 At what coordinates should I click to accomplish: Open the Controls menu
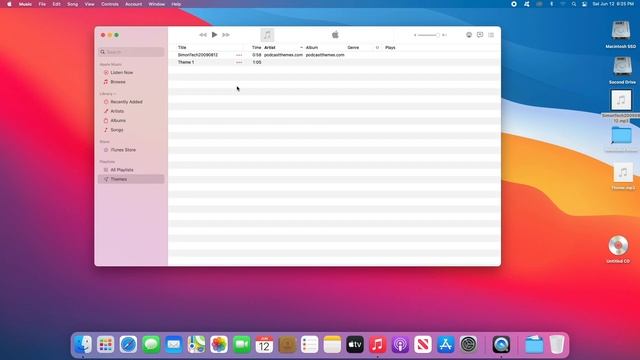tap(109, 4)
